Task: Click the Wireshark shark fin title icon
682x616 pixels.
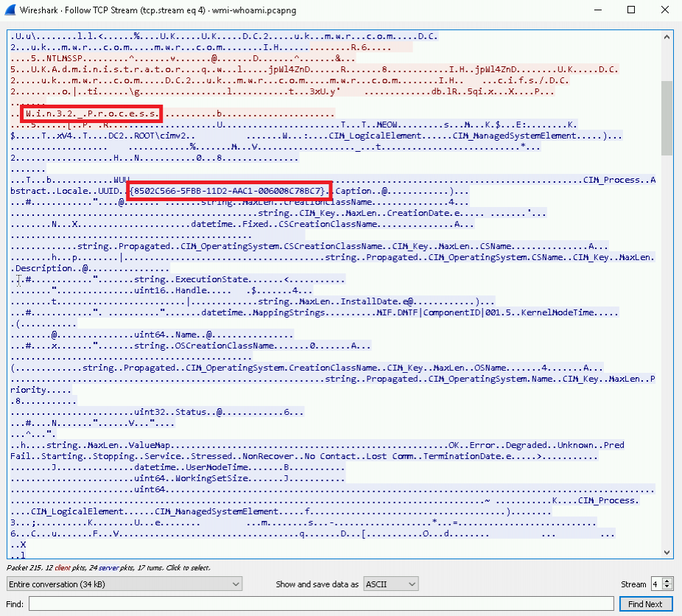Action: pyautogui.click(x=10, y=10)
